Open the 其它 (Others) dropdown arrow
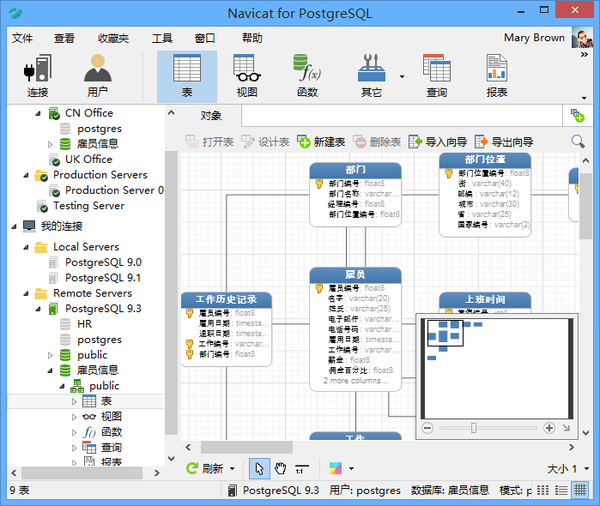The image size is (600, 506). point(402,76)
